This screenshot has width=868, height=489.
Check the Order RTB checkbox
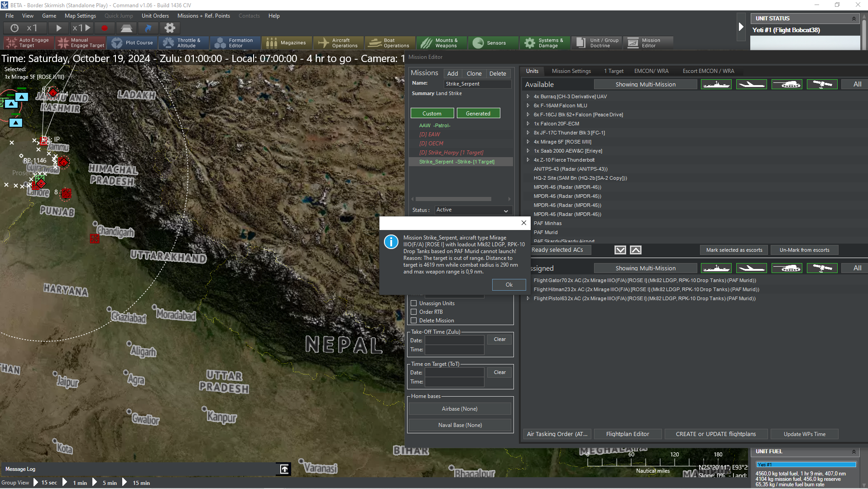click(413, 312)
